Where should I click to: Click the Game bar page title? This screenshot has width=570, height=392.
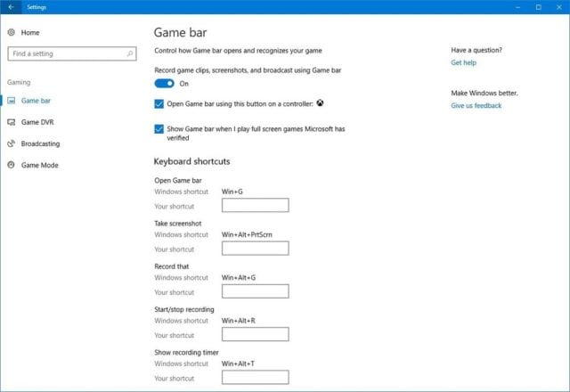point(180,32)
